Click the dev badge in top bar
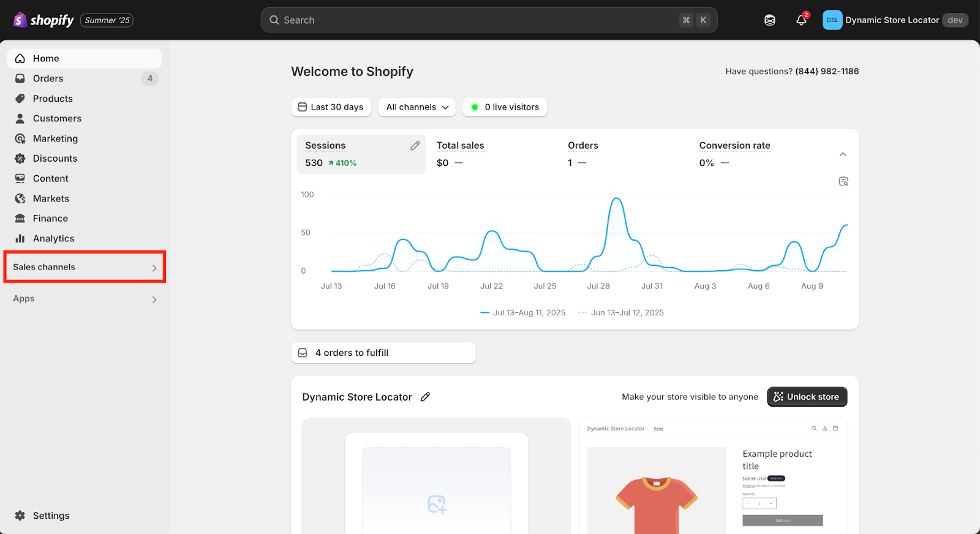The height and width of the screenshot is (534, 980). click(955, 20)
